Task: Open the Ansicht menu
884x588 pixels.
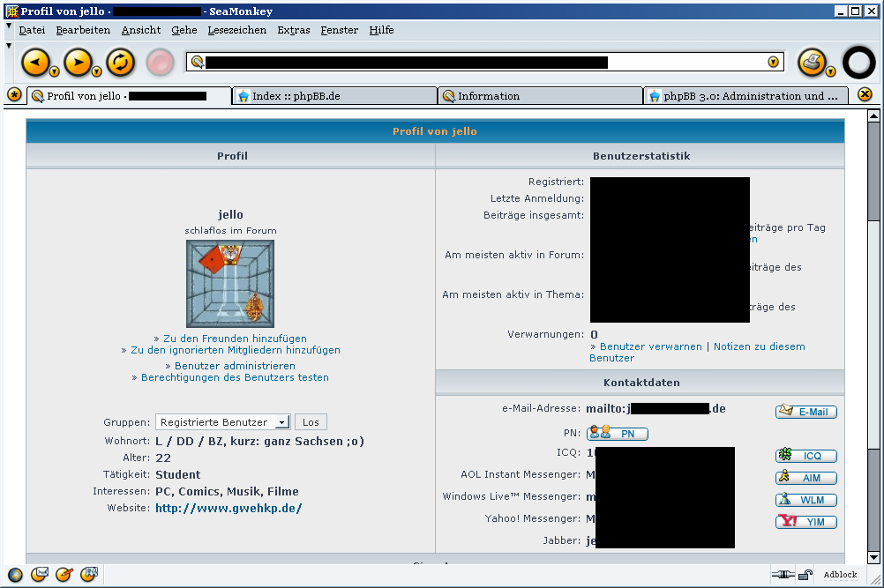Action: tap(141, 30)
